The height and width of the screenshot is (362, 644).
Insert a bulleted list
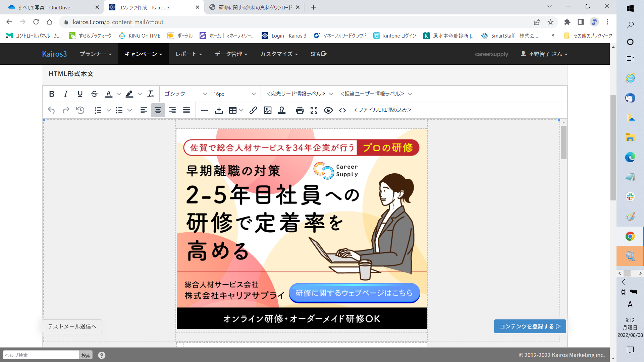[x=119, y=110]
